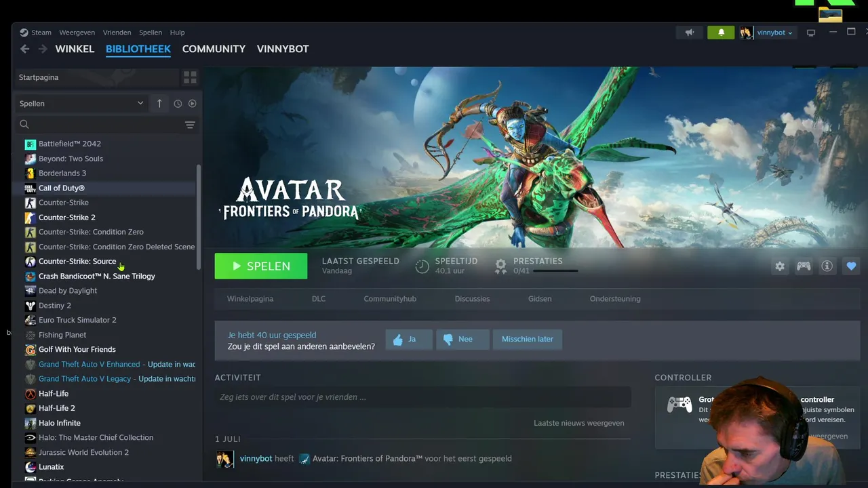Open game settings gear icon

pyautogui.click(x=780, y=266)
